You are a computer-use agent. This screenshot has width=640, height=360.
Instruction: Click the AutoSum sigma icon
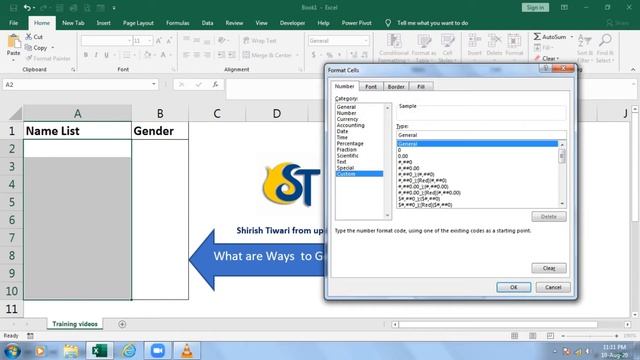[537, 37]
